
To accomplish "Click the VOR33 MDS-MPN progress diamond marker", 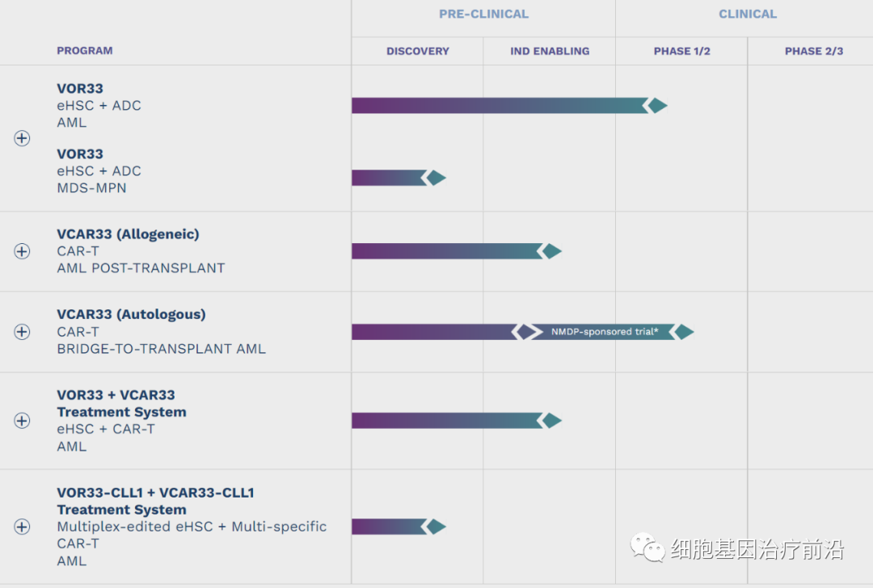I will click(436, 178).
